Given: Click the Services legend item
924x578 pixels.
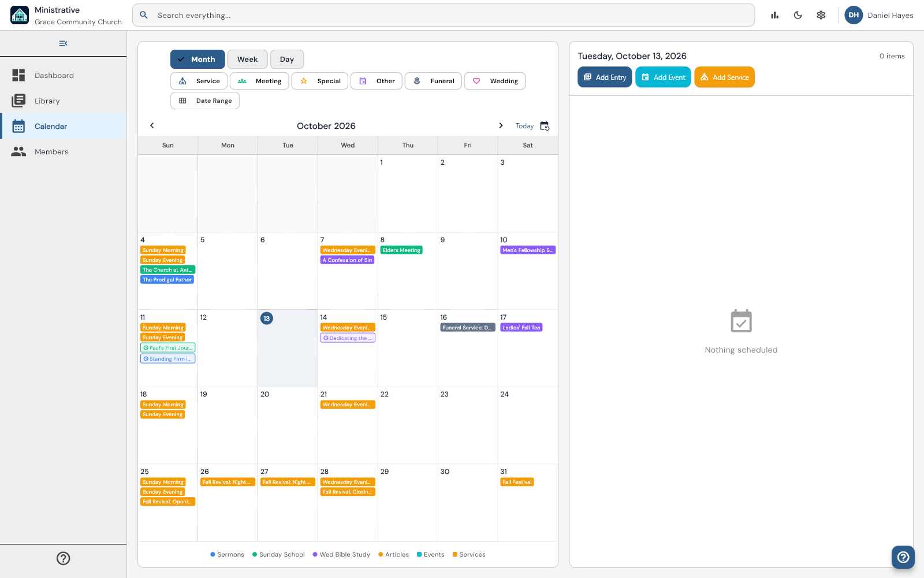Looking at the screenshot, I should point(469,554).
